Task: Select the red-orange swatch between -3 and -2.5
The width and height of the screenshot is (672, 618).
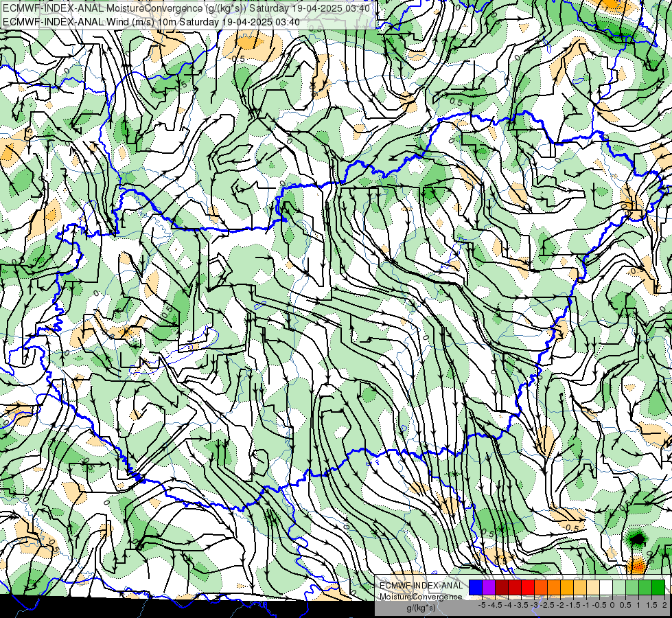Action: pos(541,588)
